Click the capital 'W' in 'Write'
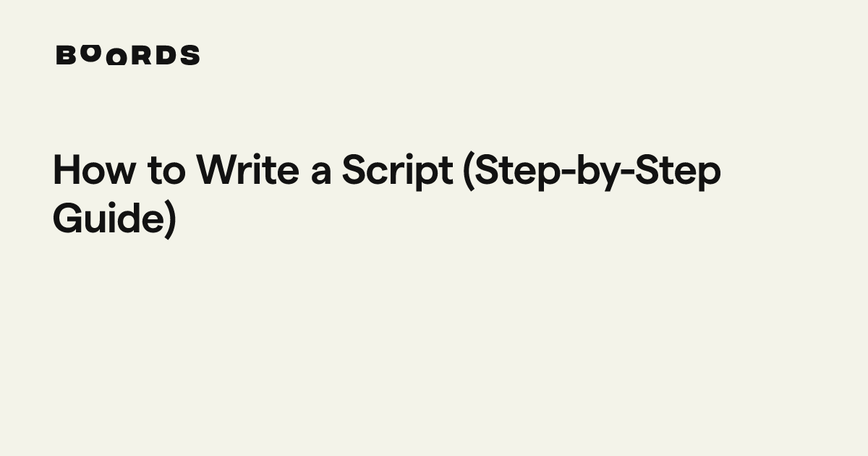Viewport: 868px width, 456px height. 216,172
